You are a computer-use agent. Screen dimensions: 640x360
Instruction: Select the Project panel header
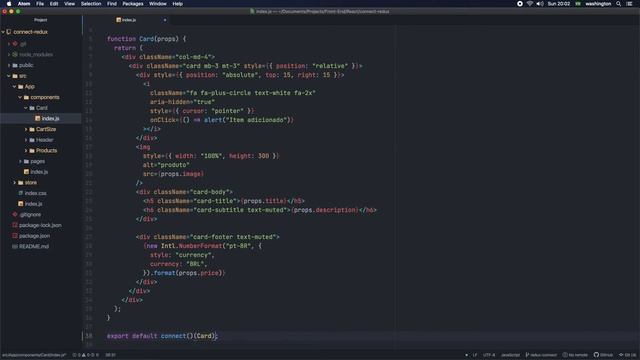tap(40, 20)
